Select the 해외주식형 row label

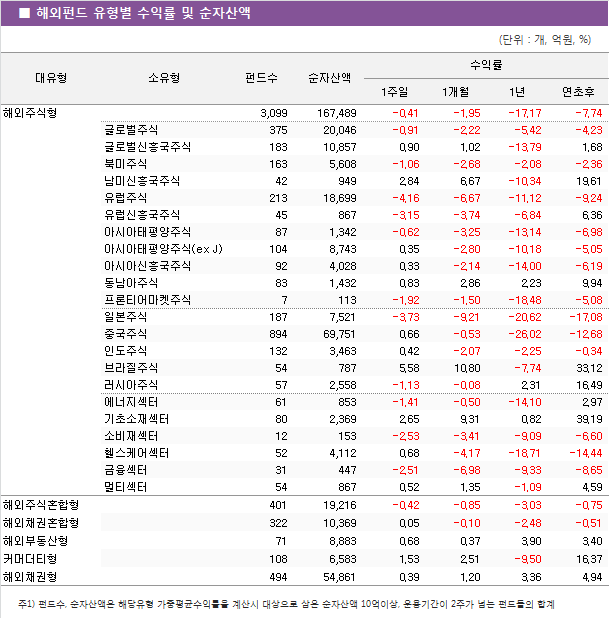30,114
